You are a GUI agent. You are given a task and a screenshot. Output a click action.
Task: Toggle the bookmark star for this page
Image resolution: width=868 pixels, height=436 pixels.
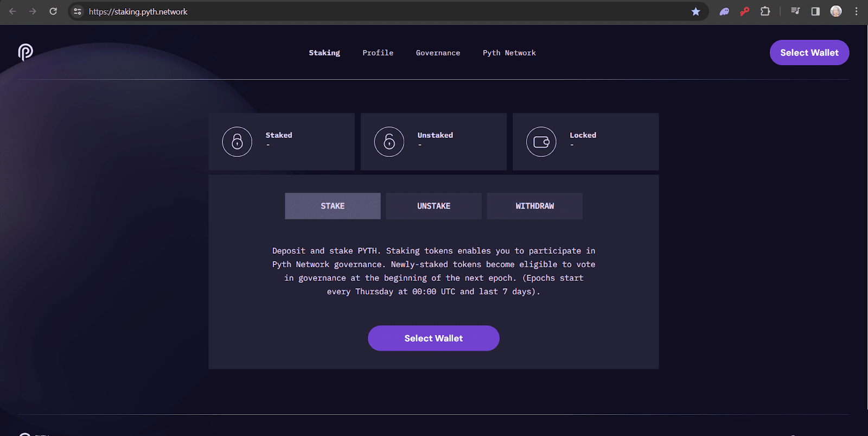point(695,11)
